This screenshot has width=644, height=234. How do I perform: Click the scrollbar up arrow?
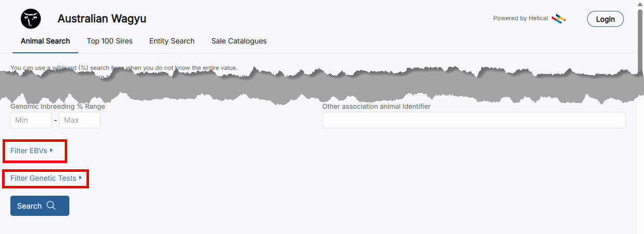click(x=640, y=3)
